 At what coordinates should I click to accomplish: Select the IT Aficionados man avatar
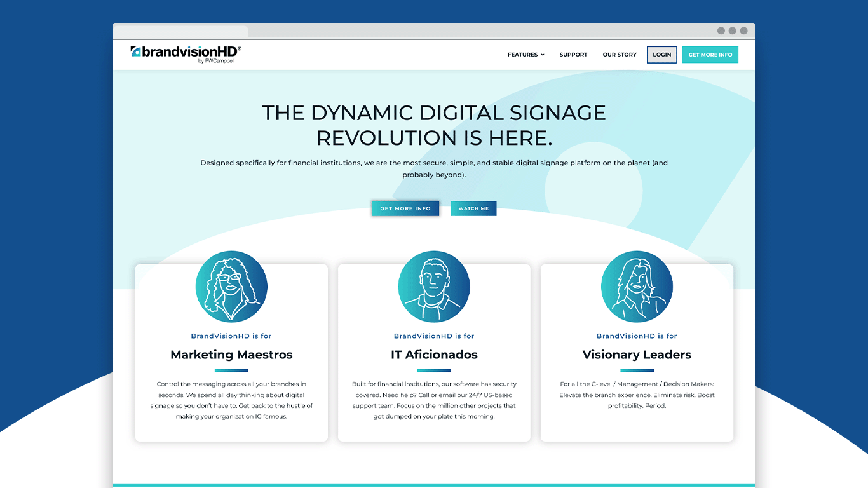434,287
